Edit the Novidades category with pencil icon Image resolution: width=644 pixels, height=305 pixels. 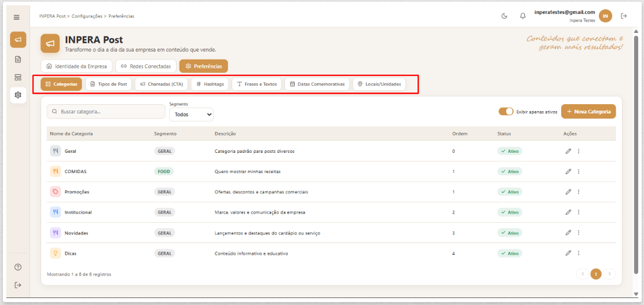[569, 233]
